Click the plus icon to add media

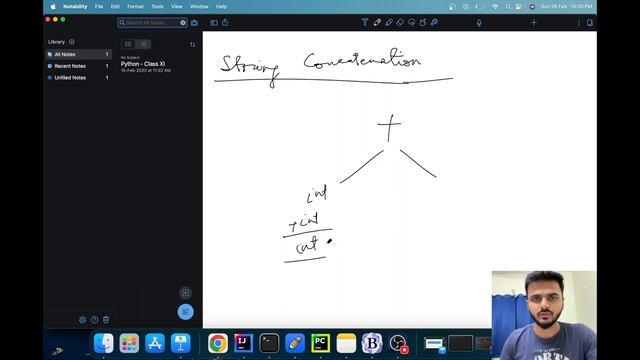tap(533, 23)
